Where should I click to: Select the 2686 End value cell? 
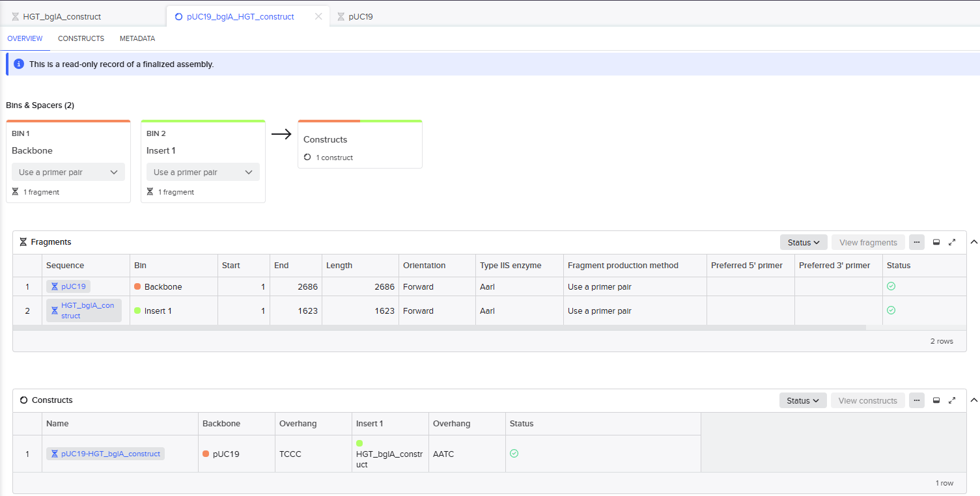click(296, 286)
